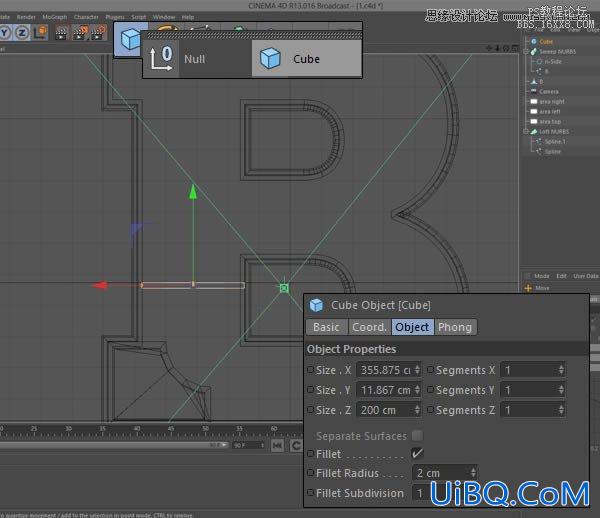
Task: Click the viewport toggle layout icon
Action: pyautogui.click(x=515, y=48)
